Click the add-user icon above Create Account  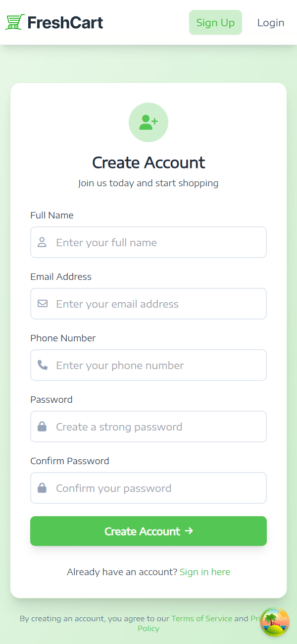click(148, 122)
